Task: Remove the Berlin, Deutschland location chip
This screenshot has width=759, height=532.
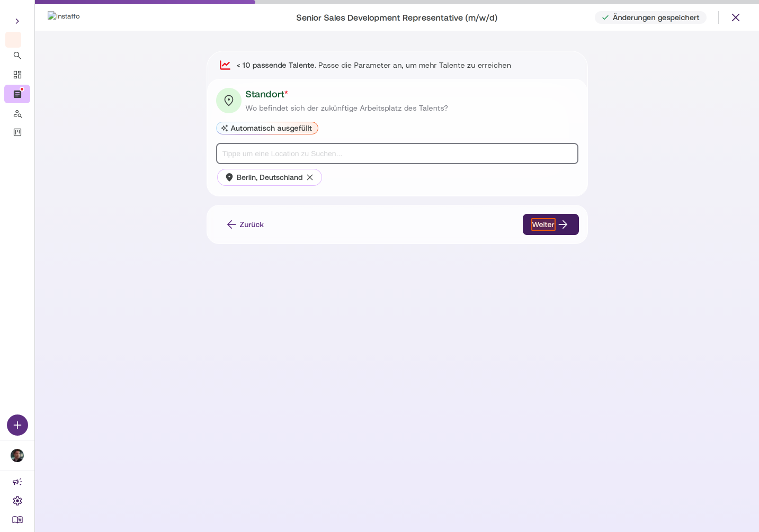Action: [310, 177]
